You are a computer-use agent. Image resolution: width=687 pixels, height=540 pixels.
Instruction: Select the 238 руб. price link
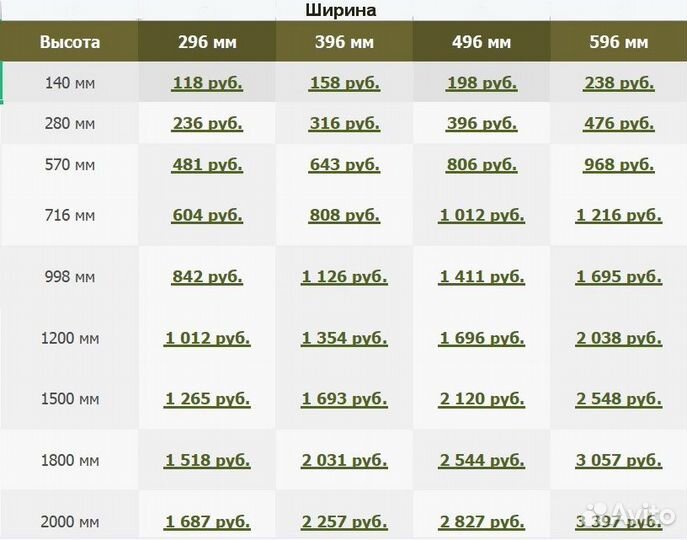(x=618, y=83)
